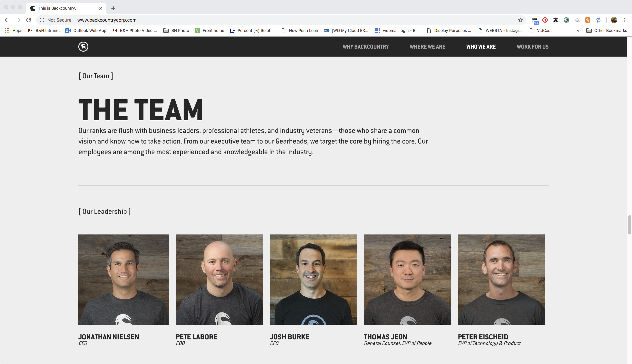Open the Pinterest extension icon
632x364 pixels.
tap(545, 20)
